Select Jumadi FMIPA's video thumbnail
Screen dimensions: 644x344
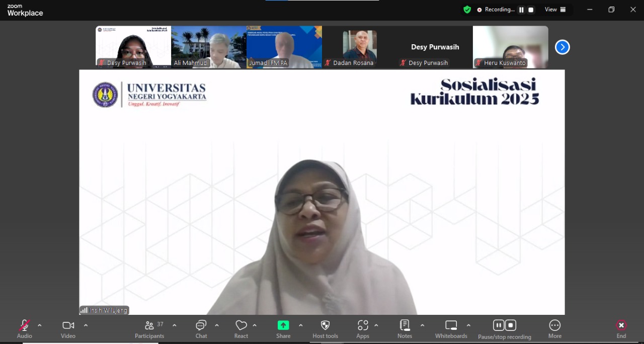(x=284, y=47)
